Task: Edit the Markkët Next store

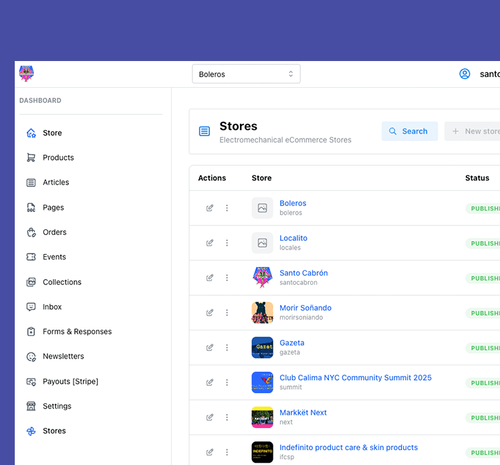Action: pyautogui.click(x=209, y=417)
